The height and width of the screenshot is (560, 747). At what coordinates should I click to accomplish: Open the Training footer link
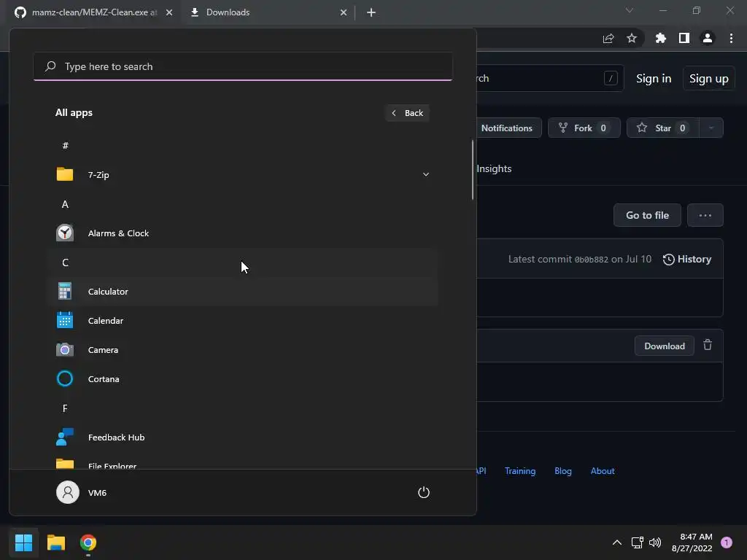[519, 471]
